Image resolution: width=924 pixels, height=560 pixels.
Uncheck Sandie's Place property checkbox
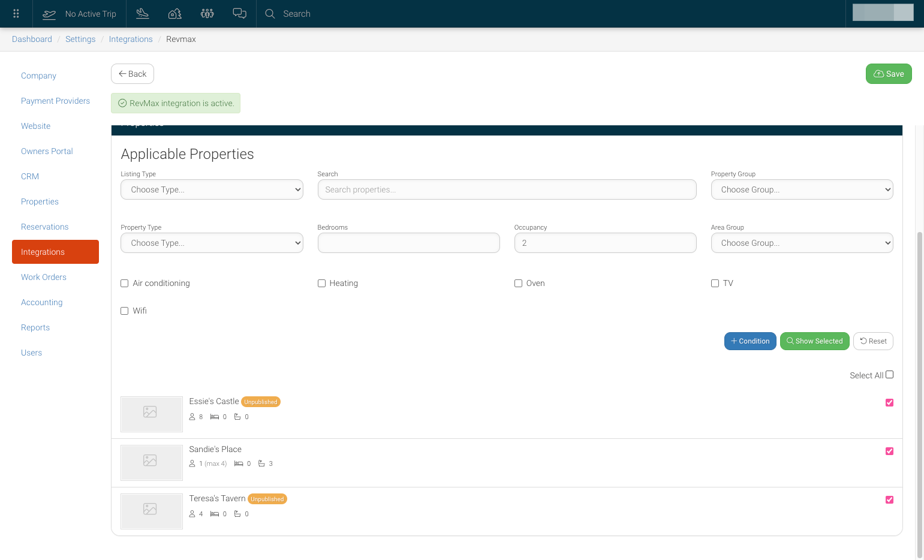pos(889,451)
